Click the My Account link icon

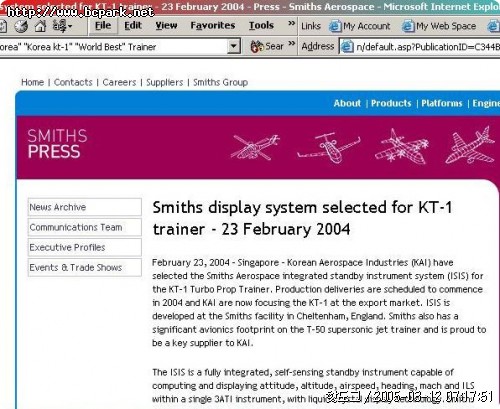click(335, 26)
